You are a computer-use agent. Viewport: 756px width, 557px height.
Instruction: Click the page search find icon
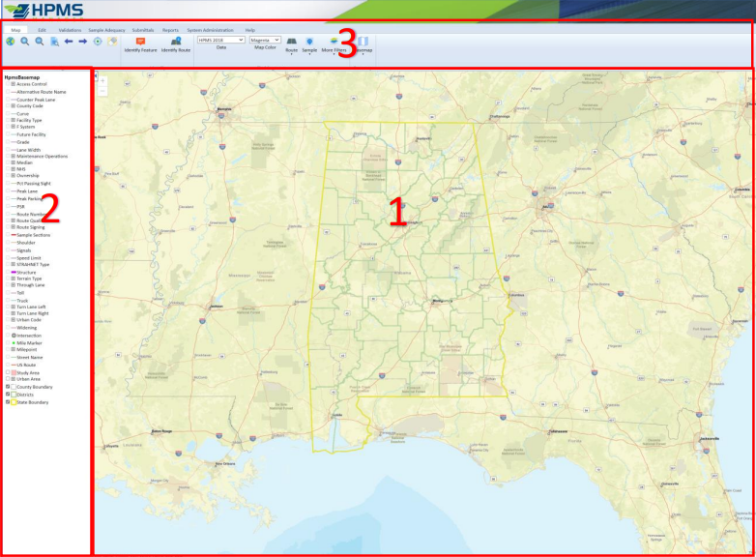54,42
